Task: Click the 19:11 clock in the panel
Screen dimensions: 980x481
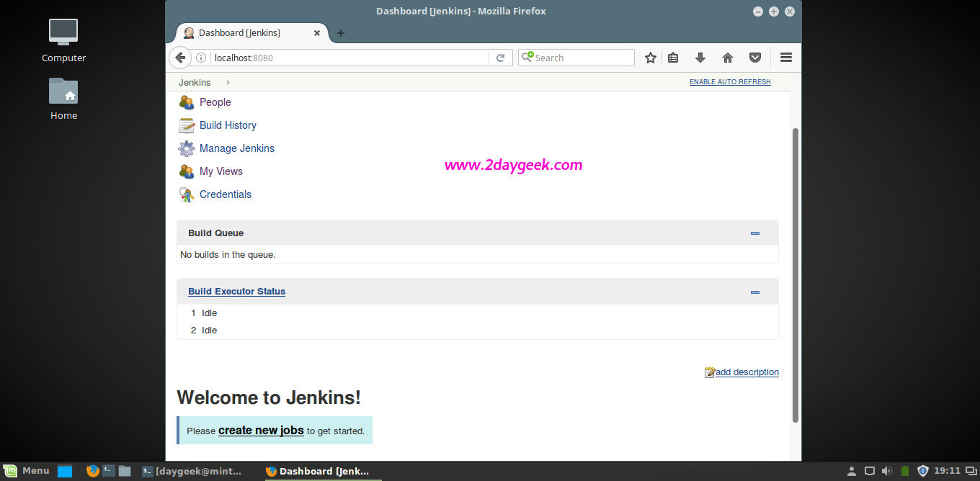Action: (947, 471)
